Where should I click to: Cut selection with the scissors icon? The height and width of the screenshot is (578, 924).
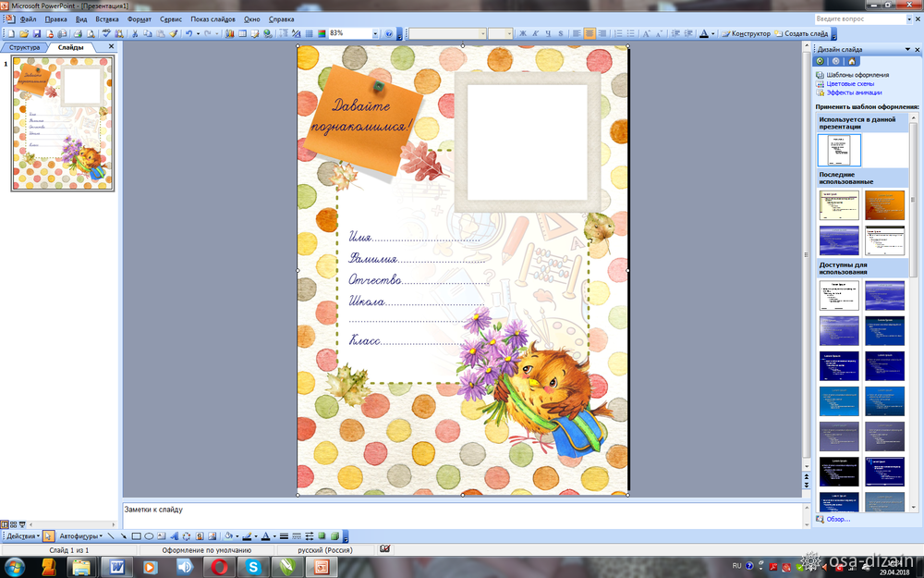135,33
